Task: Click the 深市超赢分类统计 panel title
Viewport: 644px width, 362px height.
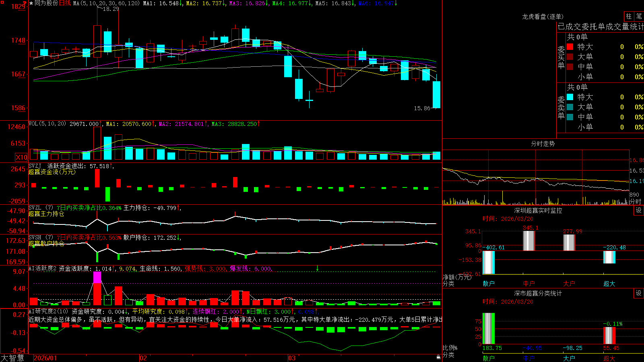Action: (x=538, y=293)
